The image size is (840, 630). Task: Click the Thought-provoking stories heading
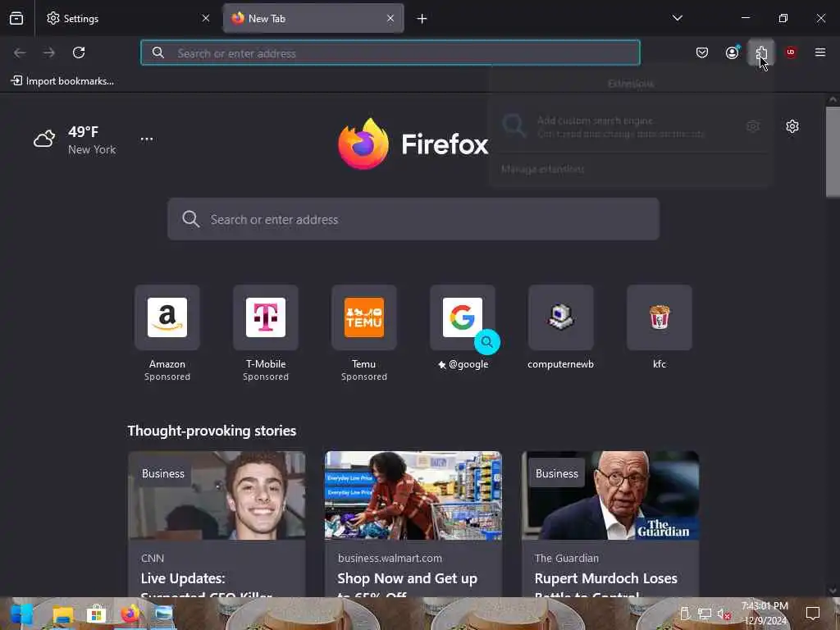point(212,431)
